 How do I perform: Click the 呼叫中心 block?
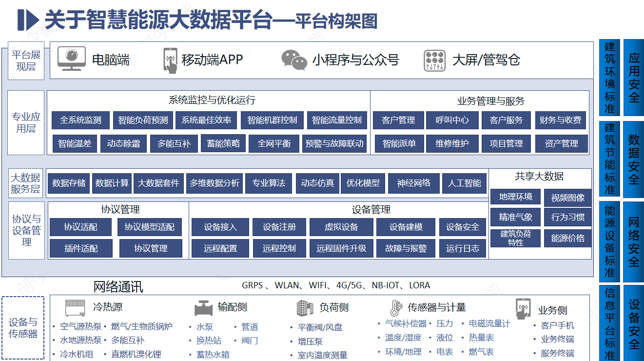452,120
